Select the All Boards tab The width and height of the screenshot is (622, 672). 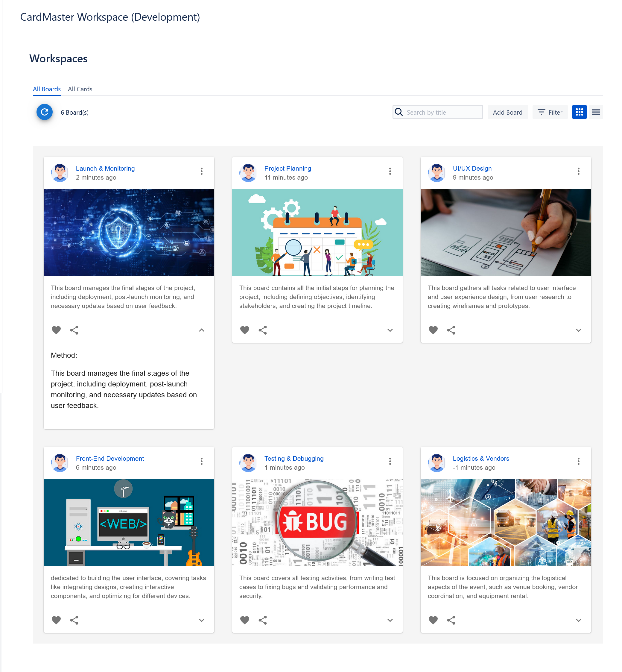click(x=47, y=89)
